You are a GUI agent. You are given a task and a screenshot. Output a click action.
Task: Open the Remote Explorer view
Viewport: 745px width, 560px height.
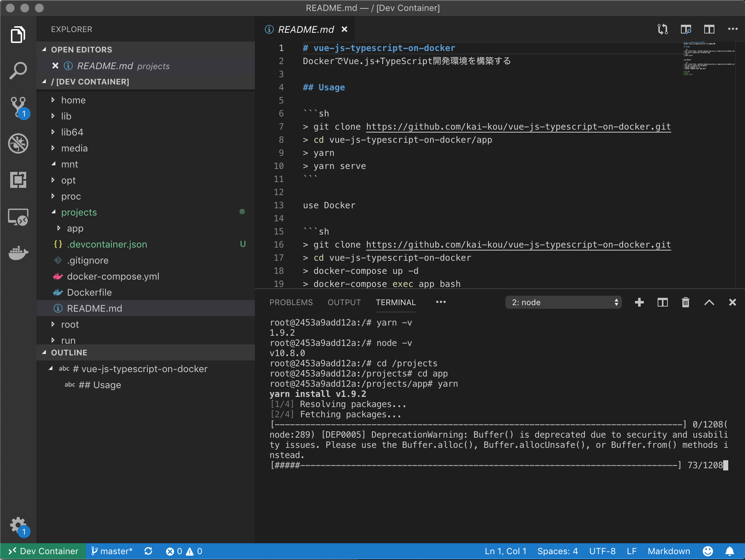click(x=18, y=217)
